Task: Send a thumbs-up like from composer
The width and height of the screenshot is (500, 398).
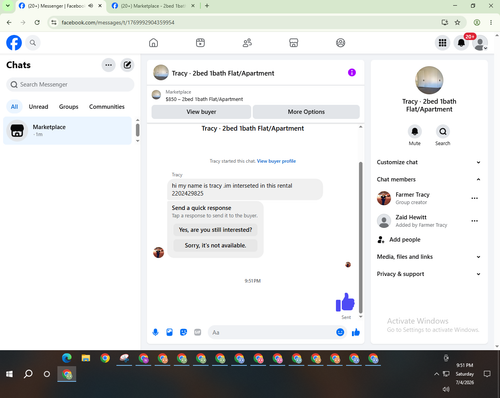Action: click(x=356, y=332)
